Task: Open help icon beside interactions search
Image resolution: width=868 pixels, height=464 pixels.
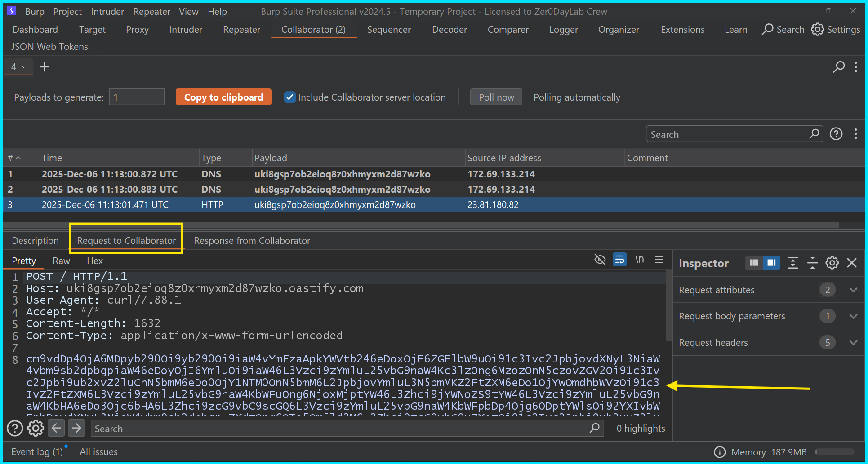Action: point(836,134)
